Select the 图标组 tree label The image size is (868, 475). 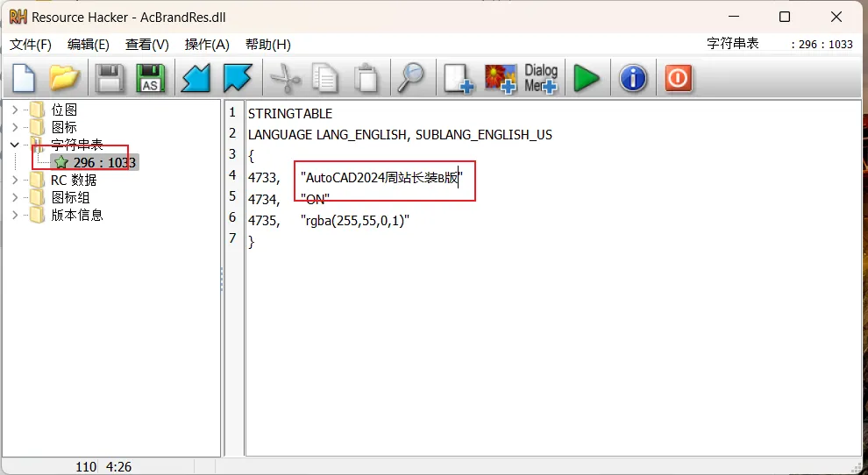coord(70,198)
